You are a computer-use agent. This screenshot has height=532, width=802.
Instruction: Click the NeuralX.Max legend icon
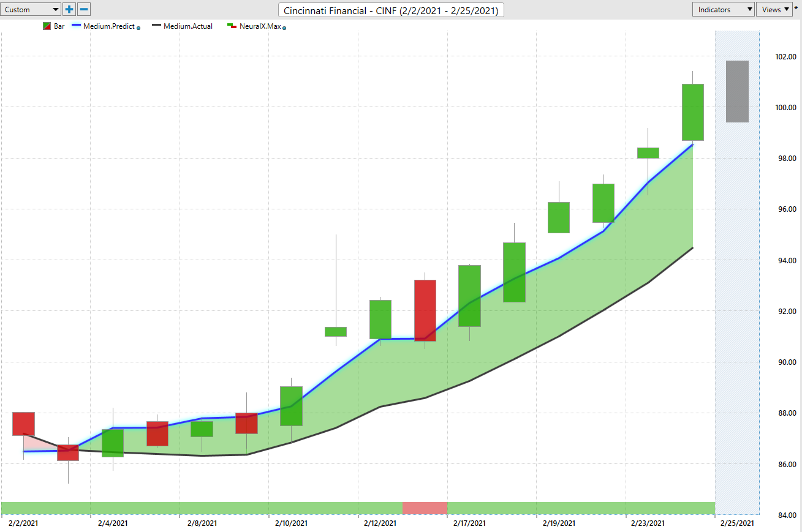pyautogui.click(x=232, y=26)
